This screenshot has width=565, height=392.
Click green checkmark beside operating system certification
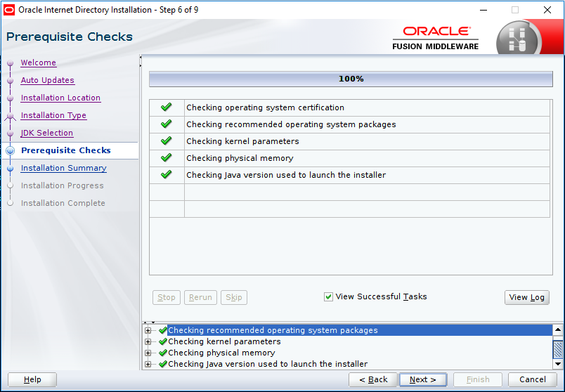167,107
